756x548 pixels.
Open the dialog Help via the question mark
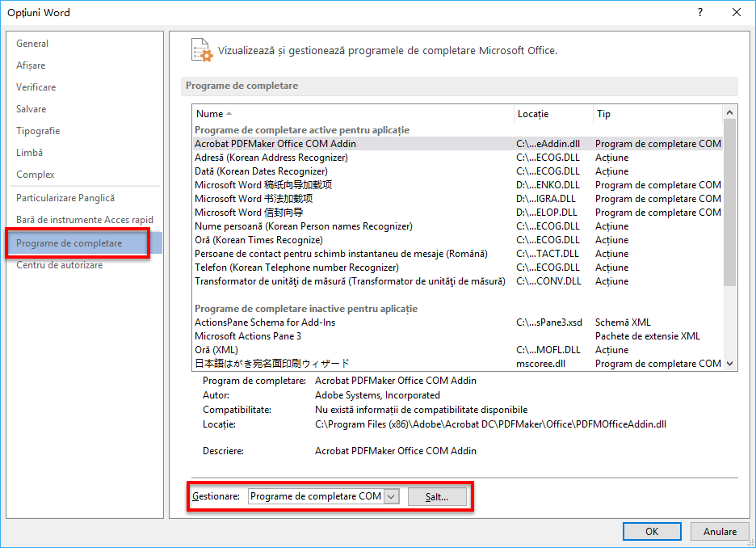[x=699, y=12]
